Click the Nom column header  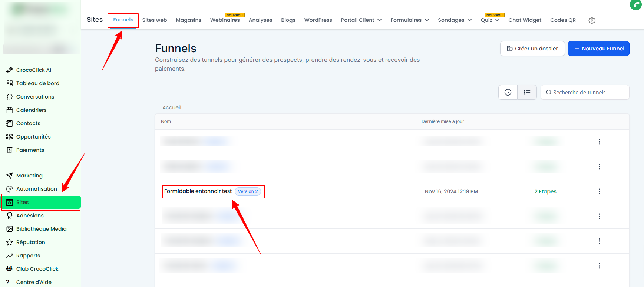tap(166, 121)
